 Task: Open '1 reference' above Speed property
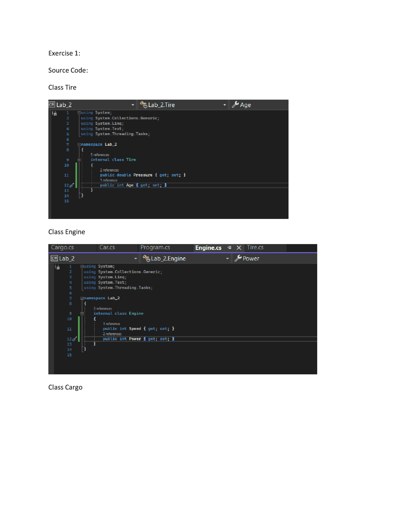pos(111,324)
